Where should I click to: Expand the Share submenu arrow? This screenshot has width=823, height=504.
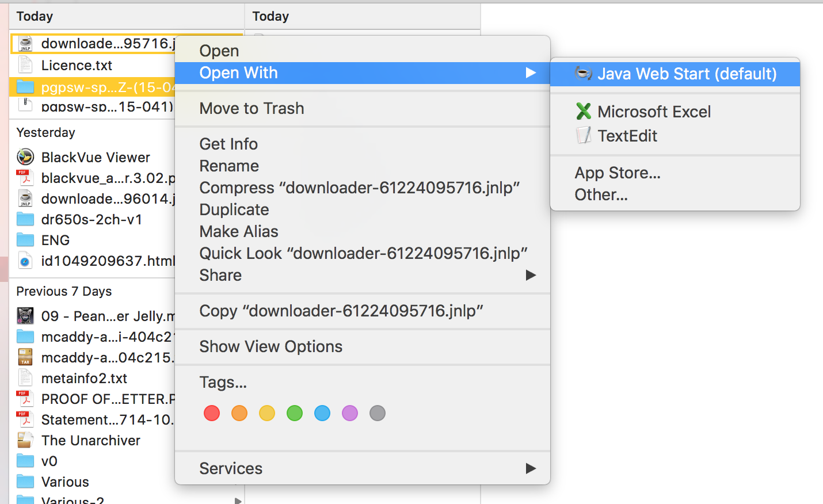530,276
